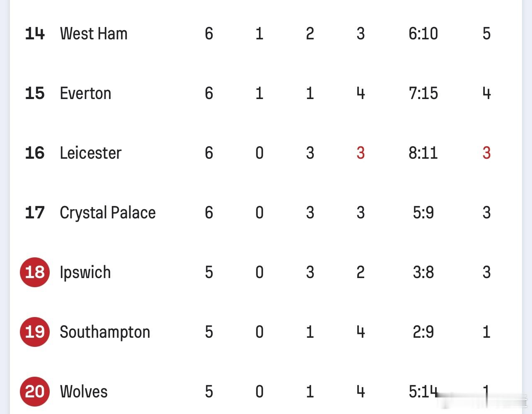This screenshot has width=532, height=414.
Task: Open Southampton team page
Action: [105, 332]
